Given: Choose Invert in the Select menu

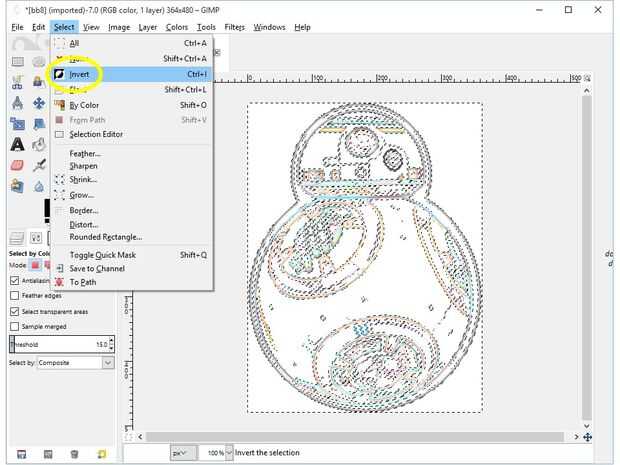Looking at the screenshot, I should coord(132,74).
